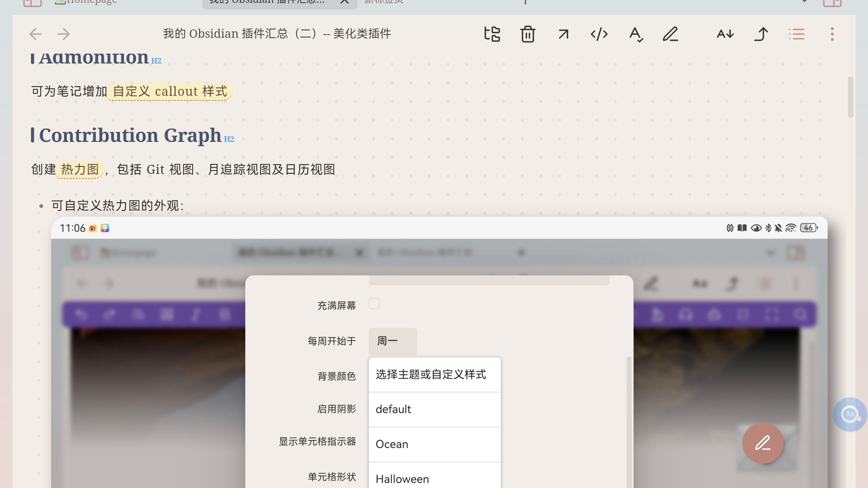
Task: Click highlighted text 热力图
Action: 80,169
